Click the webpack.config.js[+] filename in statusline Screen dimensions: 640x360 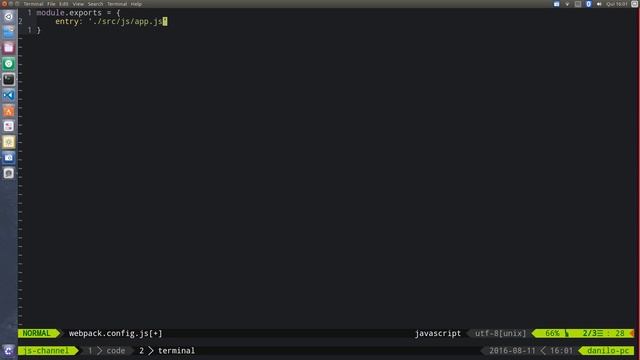coord(116,333)
